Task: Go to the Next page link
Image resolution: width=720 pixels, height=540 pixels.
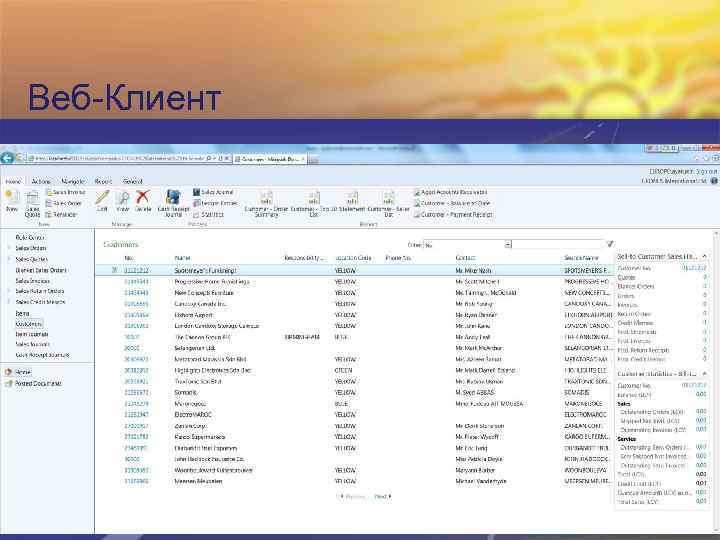Action: (383, 496)
